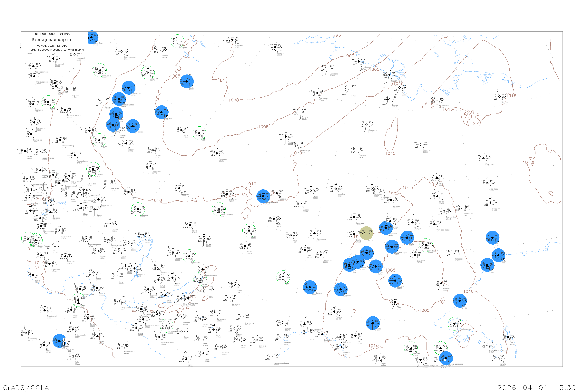This screenshot has height=392, width=588.
Task: Click the 995 isobar label at top
Action: 337,35
